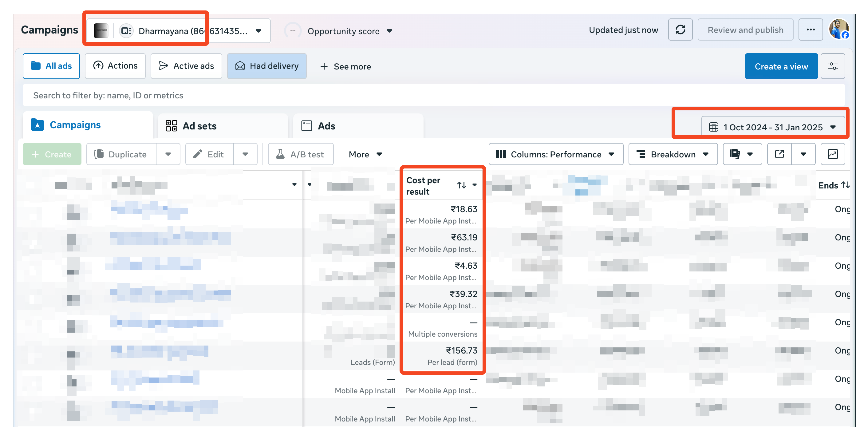Switch to the Ads tab

(x=358, y=126)
